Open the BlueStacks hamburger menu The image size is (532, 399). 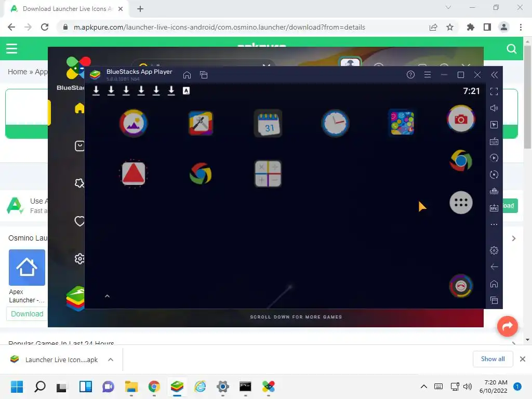click(428, 75)
